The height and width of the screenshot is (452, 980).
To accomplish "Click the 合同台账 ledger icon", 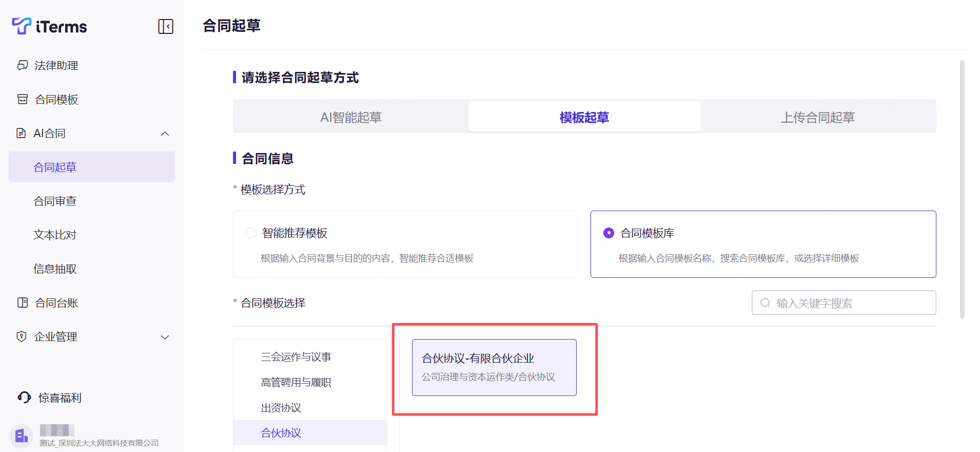I will (x=23, y=303).
